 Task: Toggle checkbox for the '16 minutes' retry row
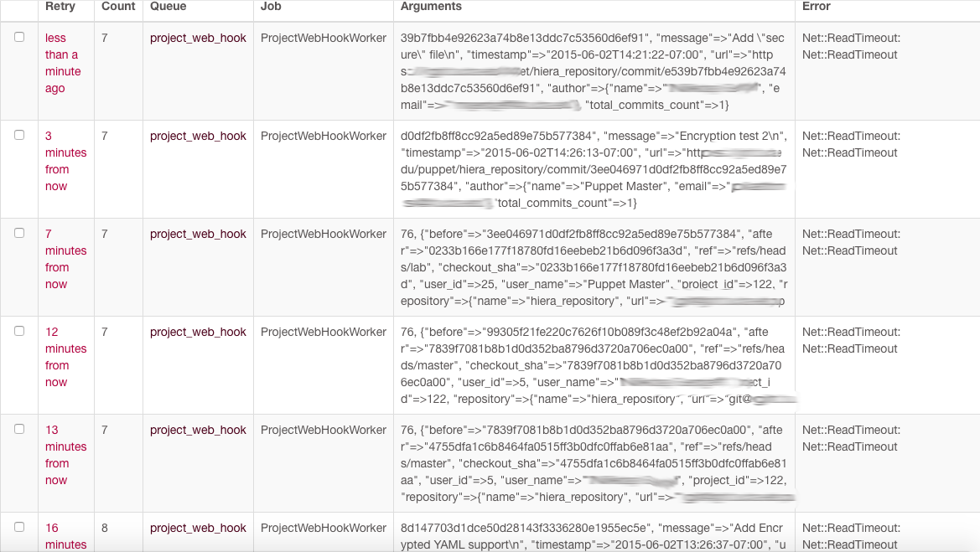pos(19,527)
